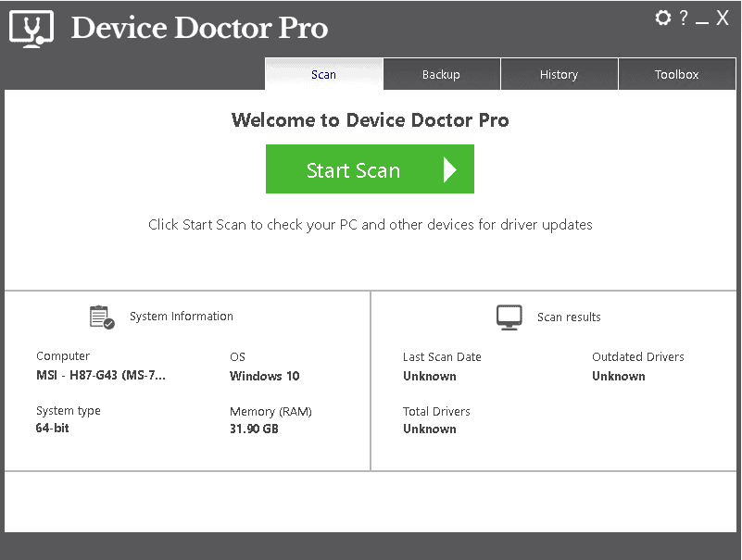Open the History tab

[x=560, y=74]
